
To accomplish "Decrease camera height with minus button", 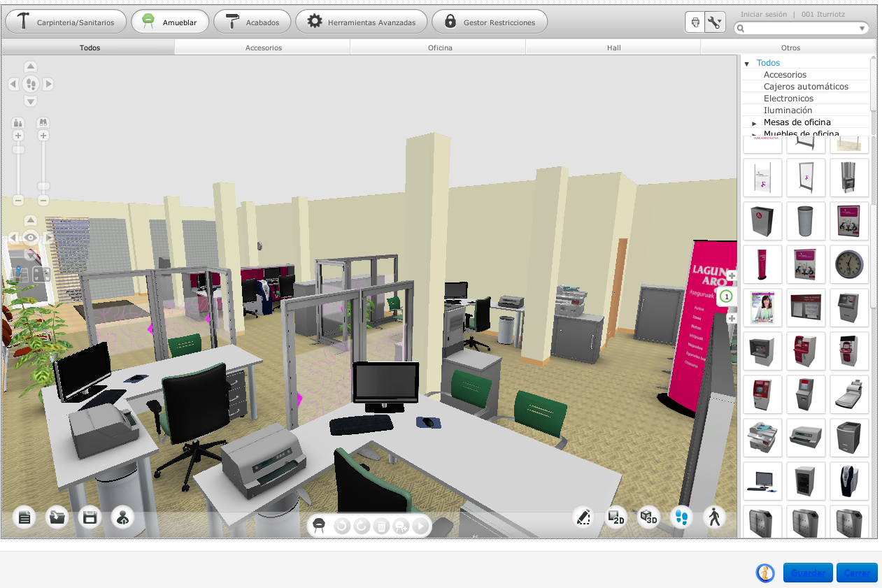I will [x=19, y=201].
